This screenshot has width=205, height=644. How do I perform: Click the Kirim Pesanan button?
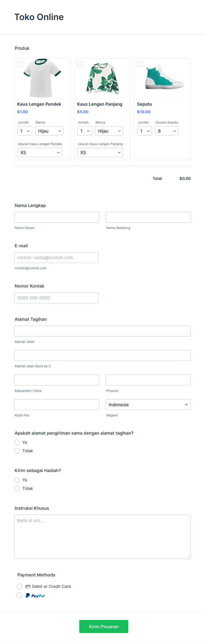(103, 626)
